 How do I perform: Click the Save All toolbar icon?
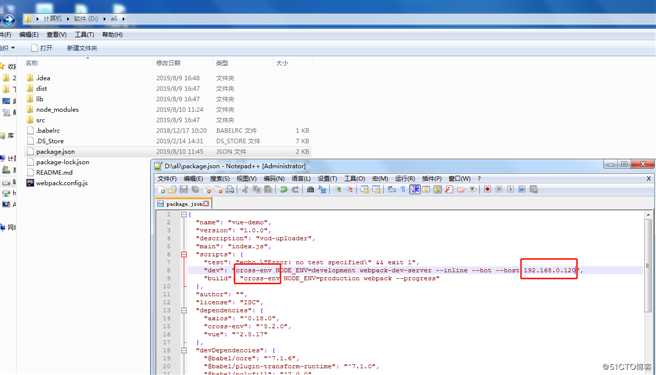coord(195,190)
